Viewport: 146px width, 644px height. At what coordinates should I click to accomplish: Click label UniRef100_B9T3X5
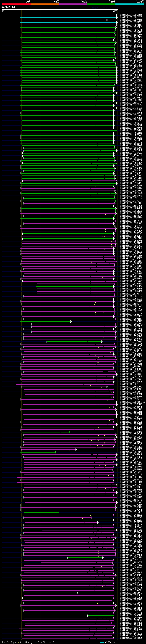click(131, 344)
